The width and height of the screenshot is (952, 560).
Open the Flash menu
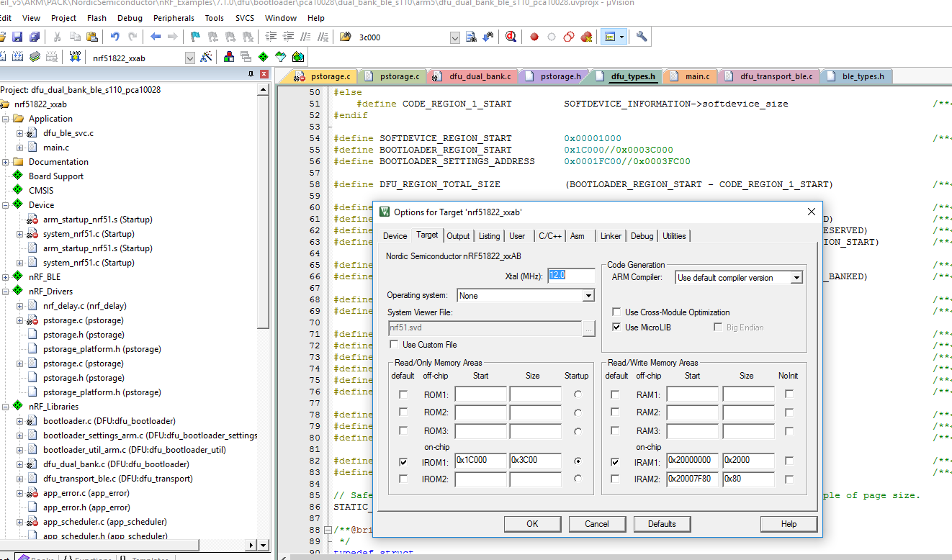(96, 18)
